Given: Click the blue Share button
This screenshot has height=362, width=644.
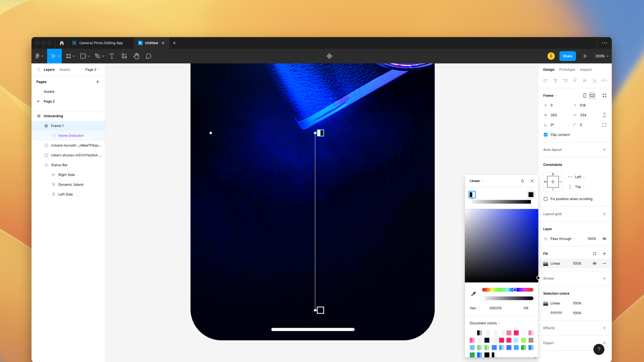Looking at the screenshot, I should click(x=567, y=56).
